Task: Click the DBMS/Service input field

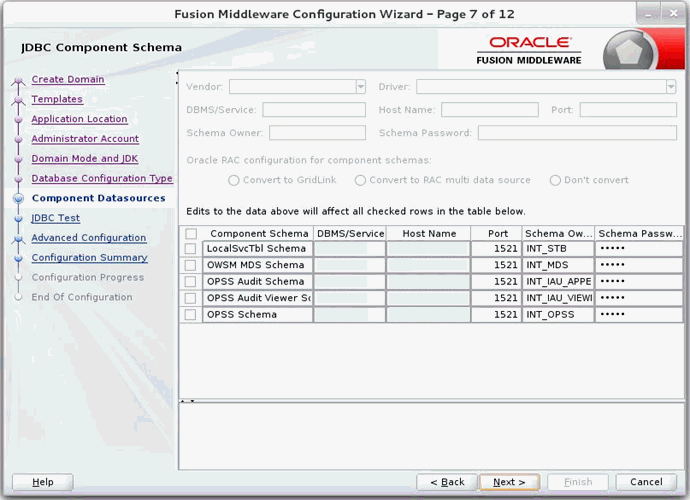Action: tap(314, 110)
